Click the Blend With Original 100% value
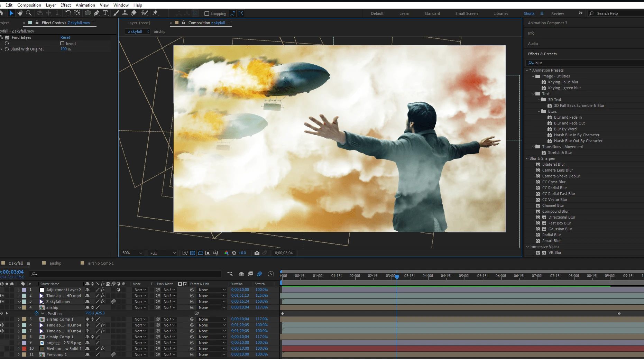Screen dimensions: 644x359 (x=65, y=49)
